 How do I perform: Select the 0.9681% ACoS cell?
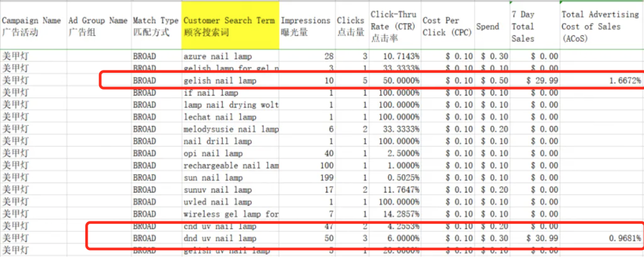[602, 239]
